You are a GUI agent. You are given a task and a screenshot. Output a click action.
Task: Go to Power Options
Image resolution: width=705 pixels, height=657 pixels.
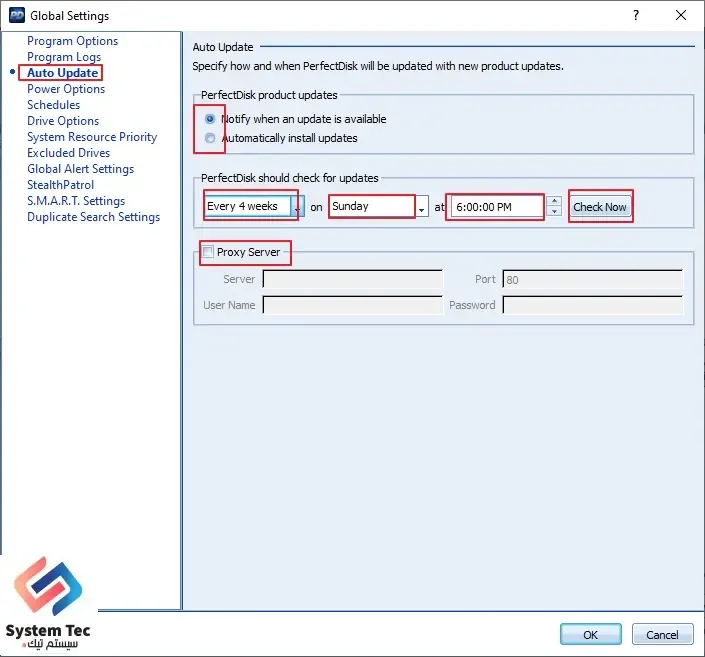coord(66,89)
